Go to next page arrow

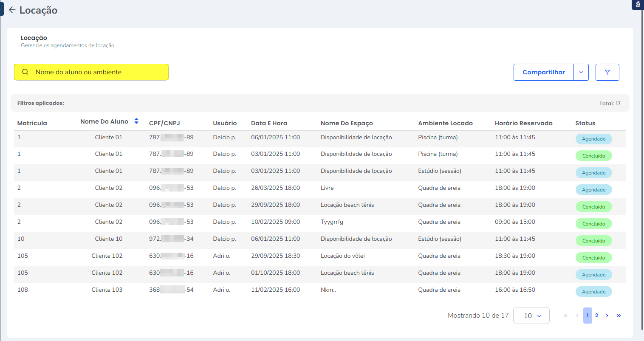click(607, 316)
